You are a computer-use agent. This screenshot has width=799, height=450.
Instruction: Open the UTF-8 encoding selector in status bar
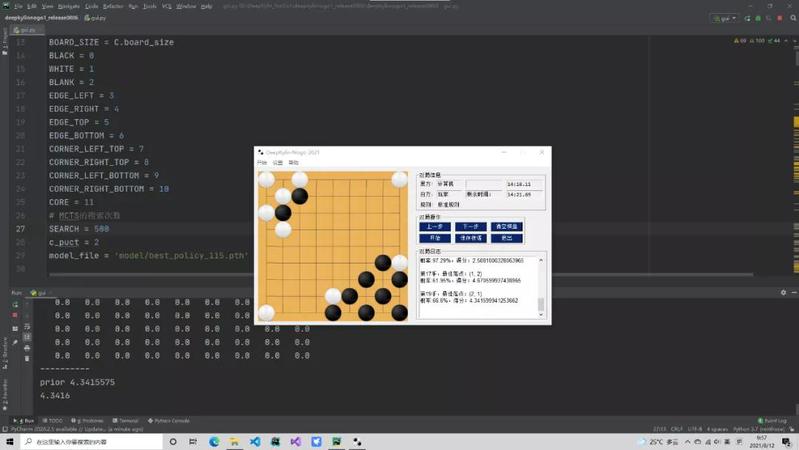click(x=695, y=429)
